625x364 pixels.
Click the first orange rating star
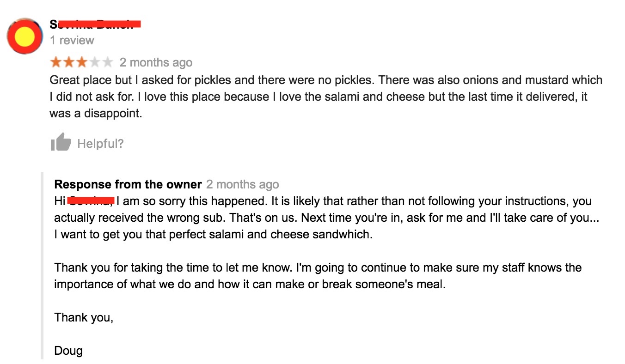[55, 62]
